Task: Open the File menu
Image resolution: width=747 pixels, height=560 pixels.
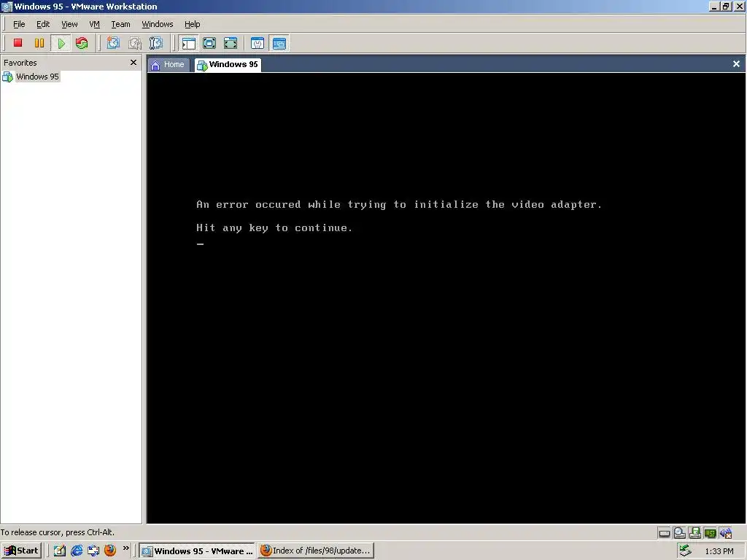Action: 19,24
